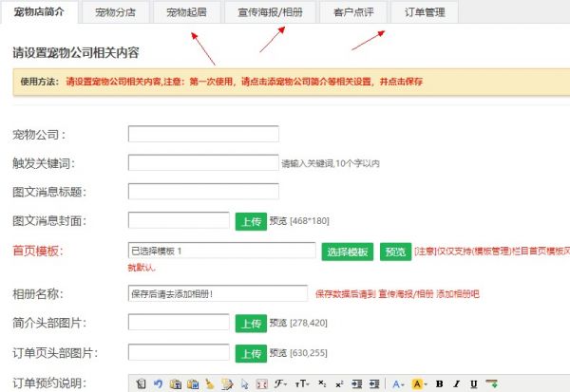The height and width of the screenshot is (392, 570).
Task: Open the text color picker
Action: pos(398,383)
